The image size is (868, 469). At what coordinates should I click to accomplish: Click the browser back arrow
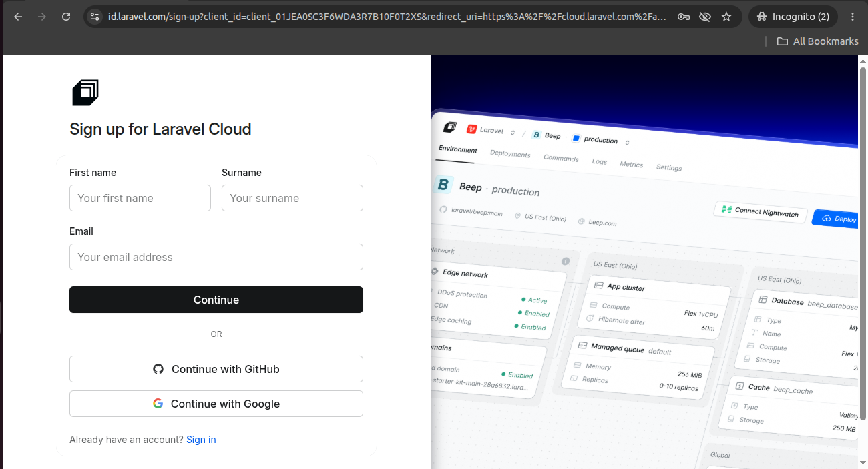pos(18,17)
